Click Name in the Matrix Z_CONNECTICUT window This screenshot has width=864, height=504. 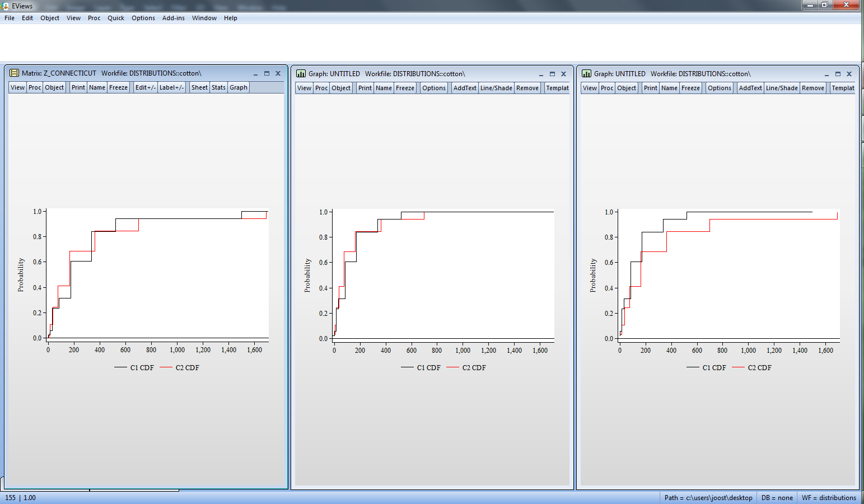[x=97, y=87]
